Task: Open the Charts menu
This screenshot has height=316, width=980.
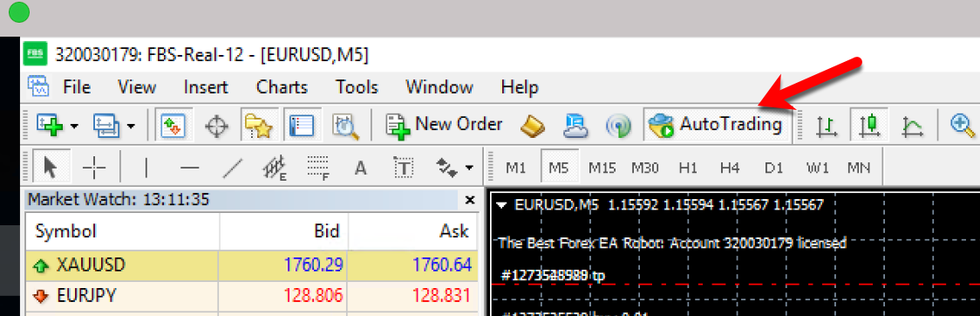Action: 282,87
